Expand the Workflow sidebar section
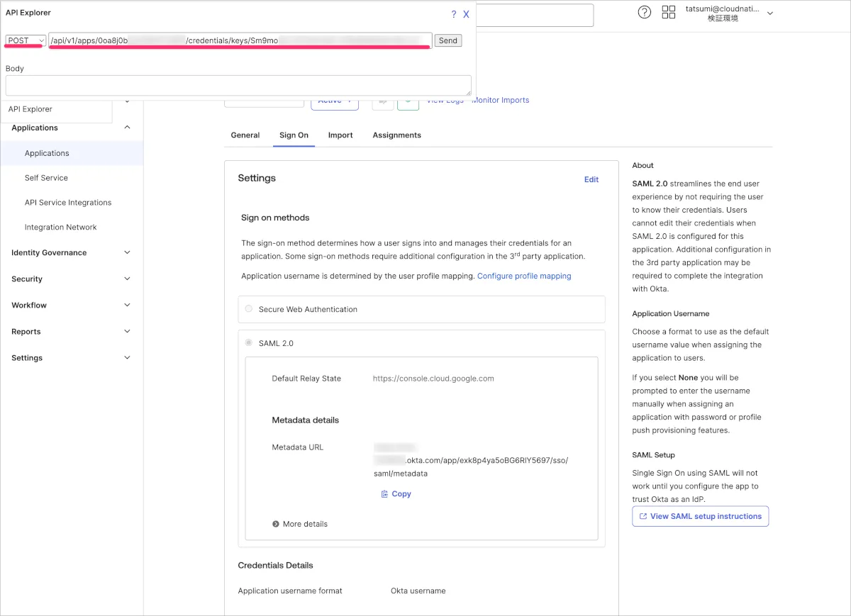This screenshot has height=616, width=851. point(127,306)
